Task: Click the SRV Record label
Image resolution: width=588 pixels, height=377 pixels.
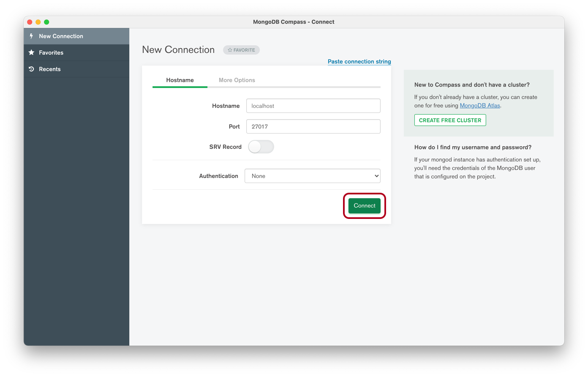Action: point(226,147)
